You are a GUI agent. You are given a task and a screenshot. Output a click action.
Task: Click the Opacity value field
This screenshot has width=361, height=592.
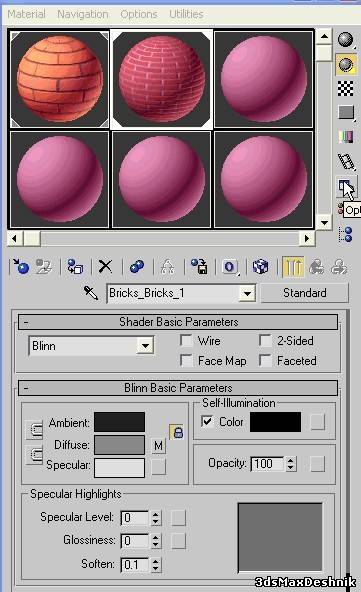(x=268, y=464)
